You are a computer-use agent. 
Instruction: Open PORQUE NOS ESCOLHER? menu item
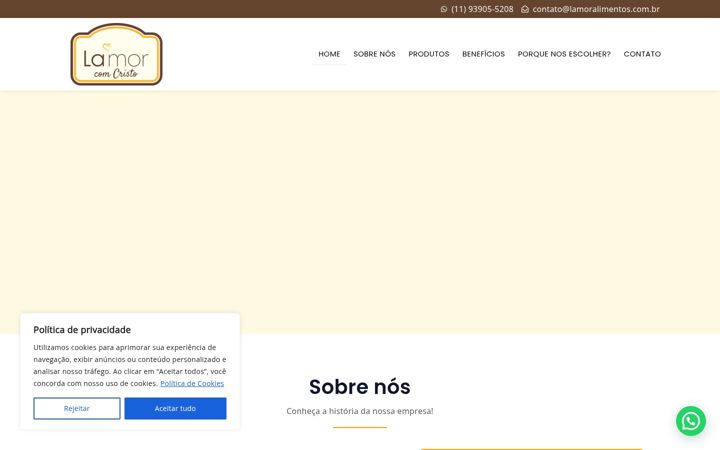tap(564, 54)
